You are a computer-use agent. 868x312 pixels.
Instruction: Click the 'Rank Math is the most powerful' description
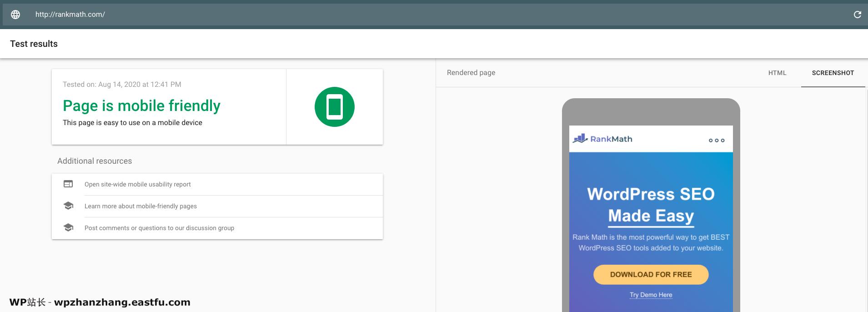[651, 242]
